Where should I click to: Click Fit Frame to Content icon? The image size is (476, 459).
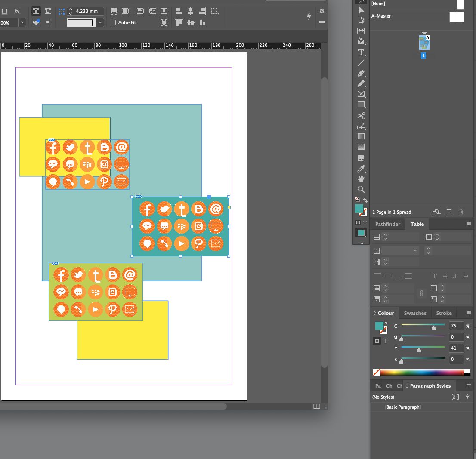(152, 11)
